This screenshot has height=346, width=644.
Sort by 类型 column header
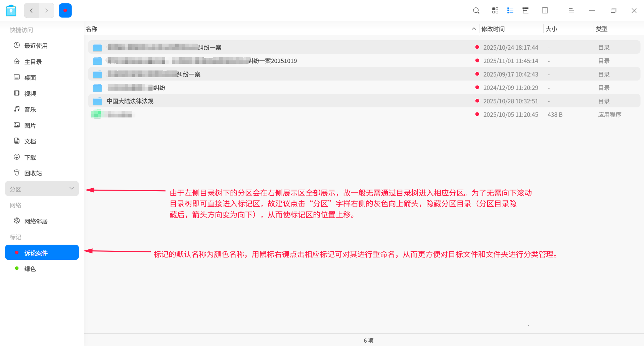602,29
